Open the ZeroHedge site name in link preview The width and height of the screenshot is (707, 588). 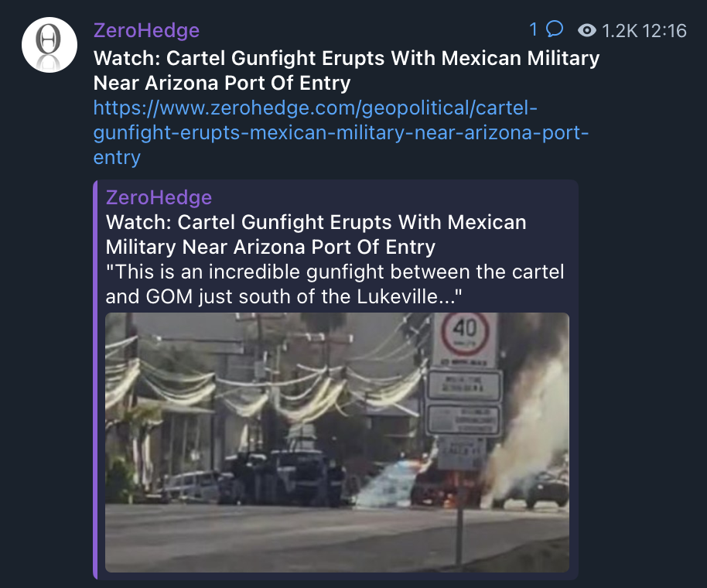click(x=159, y=197)
